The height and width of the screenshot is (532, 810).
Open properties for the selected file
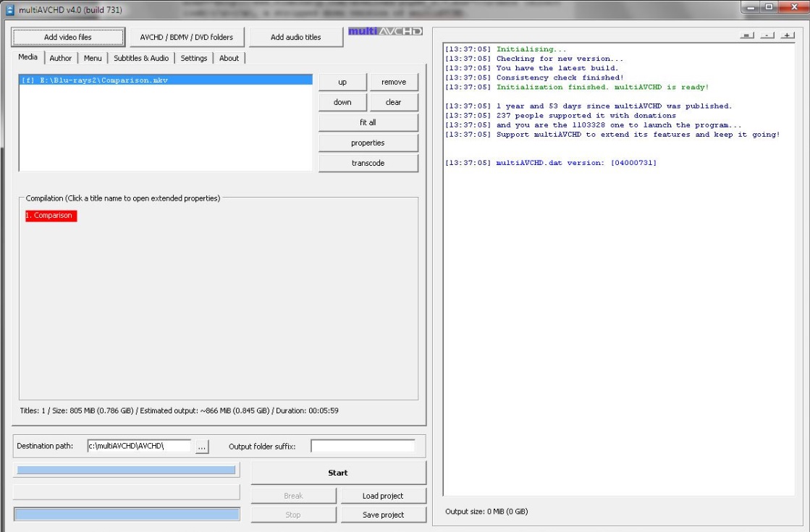coord(368,143)
